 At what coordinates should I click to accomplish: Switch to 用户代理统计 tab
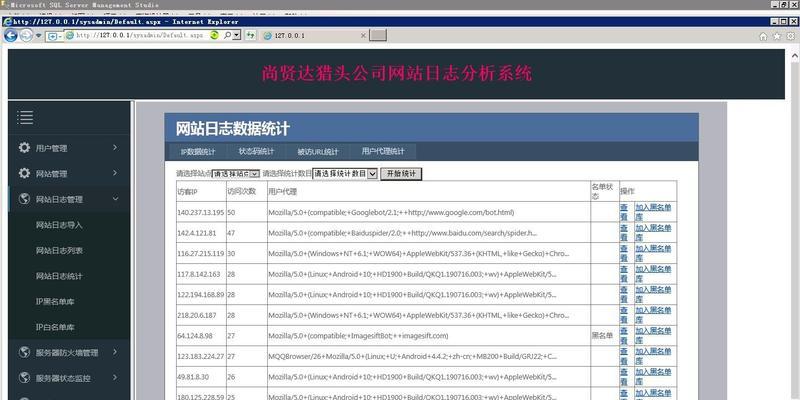pyautogui.click(x=383, y=152)
